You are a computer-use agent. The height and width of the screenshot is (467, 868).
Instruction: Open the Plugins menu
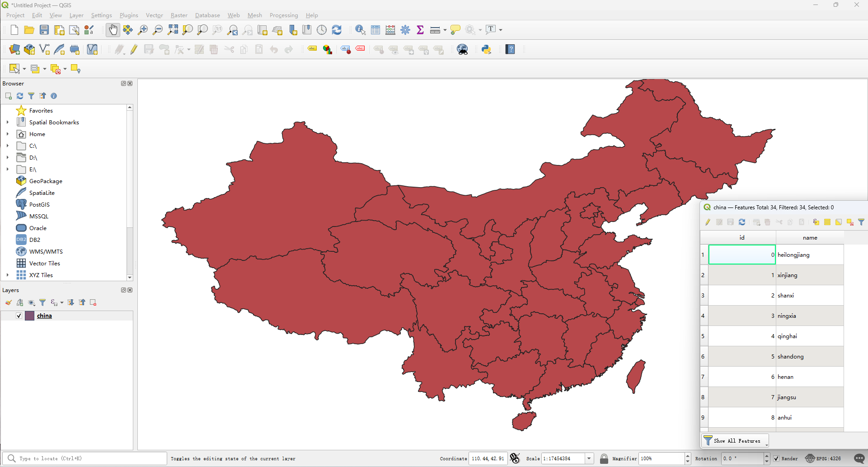129,15
